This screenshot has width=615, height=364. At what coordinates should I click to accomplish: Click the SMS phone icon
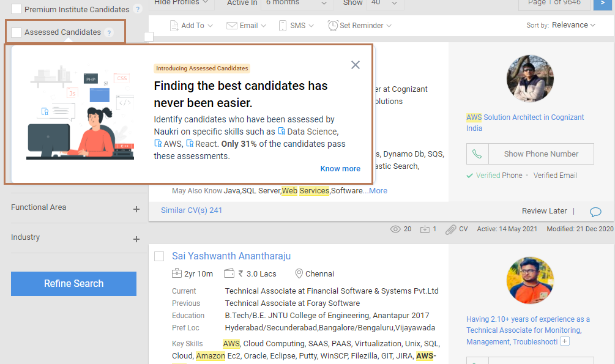tap(282, 26)
